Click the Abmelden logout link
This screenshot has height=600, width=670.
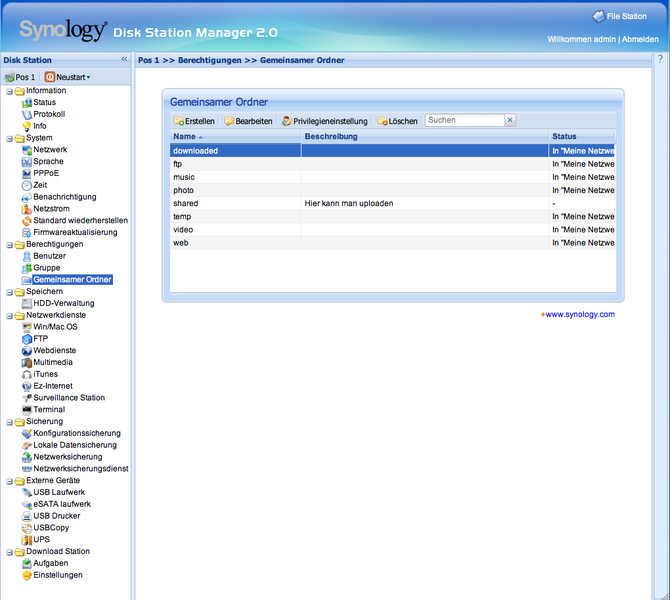640,39
